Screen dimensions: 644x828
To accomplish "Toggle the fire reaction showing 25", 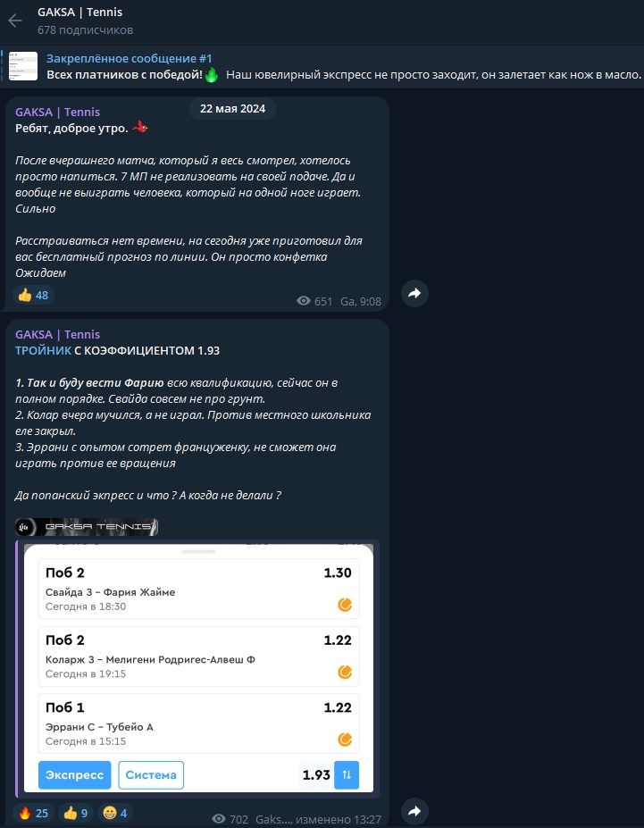I will [33, 813].
